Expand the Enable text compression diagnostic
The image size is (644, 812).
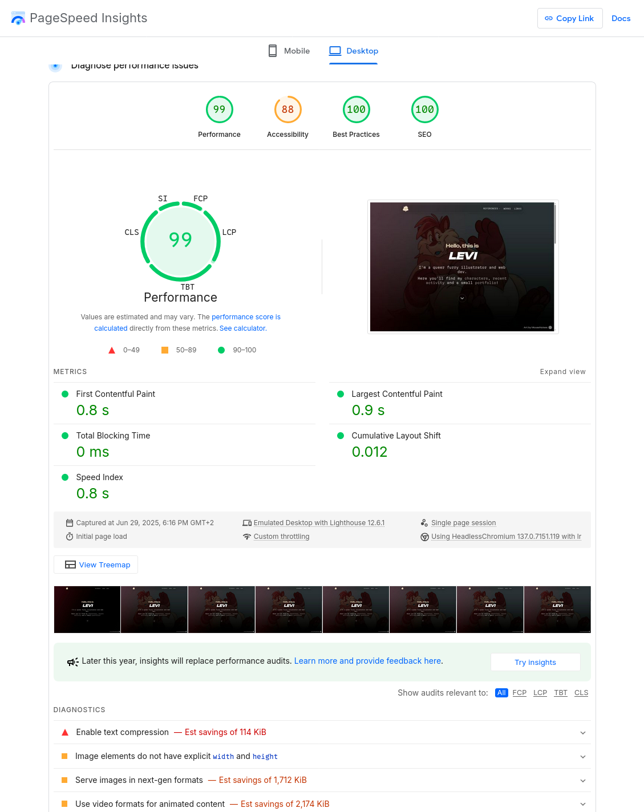[x=583, y=732]
